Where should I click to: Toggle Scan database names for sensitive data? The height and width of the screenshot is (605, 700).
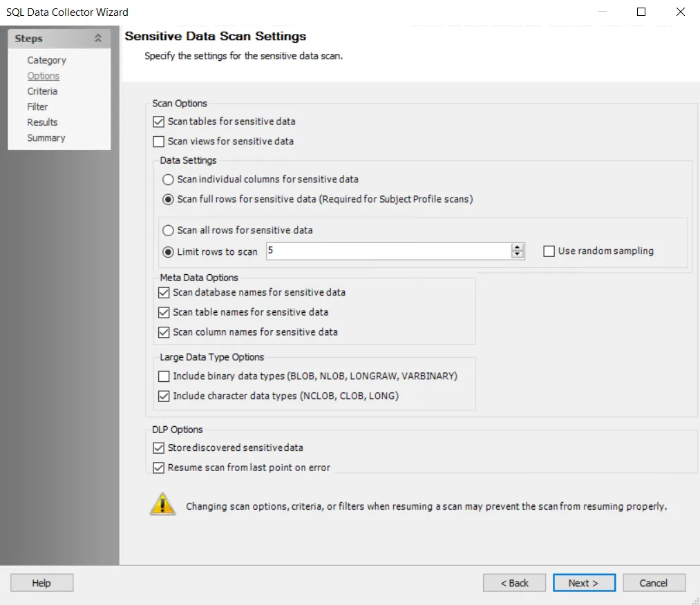[164, 293]
